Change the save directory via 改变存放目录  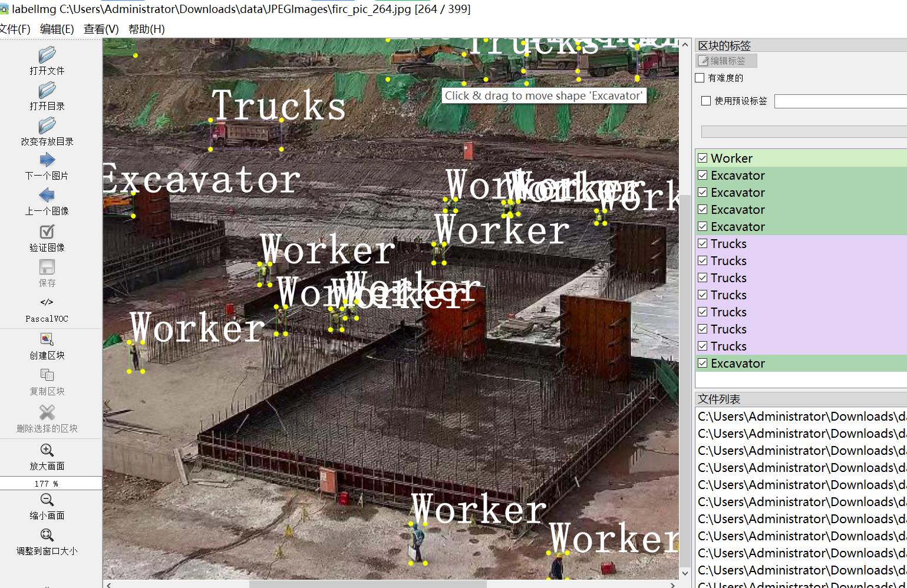coord(47,126)
